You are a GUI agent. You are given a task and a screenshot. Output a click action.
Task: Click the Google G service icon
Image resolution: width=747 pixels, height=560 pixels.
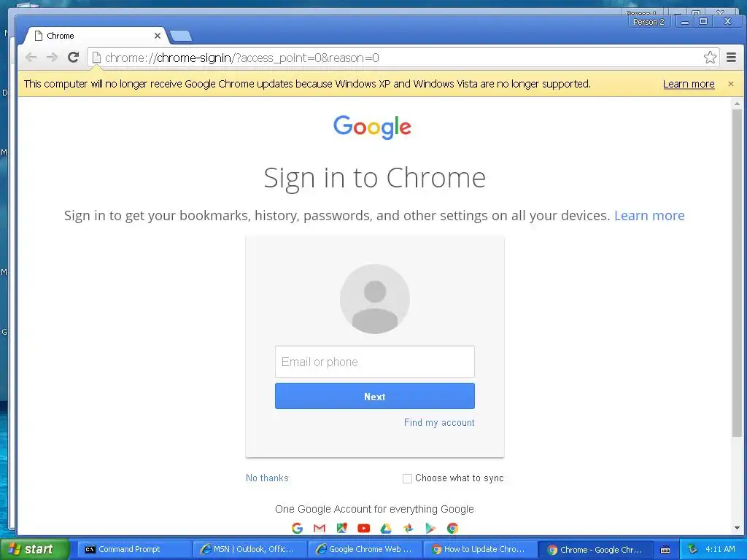point(298,528)
